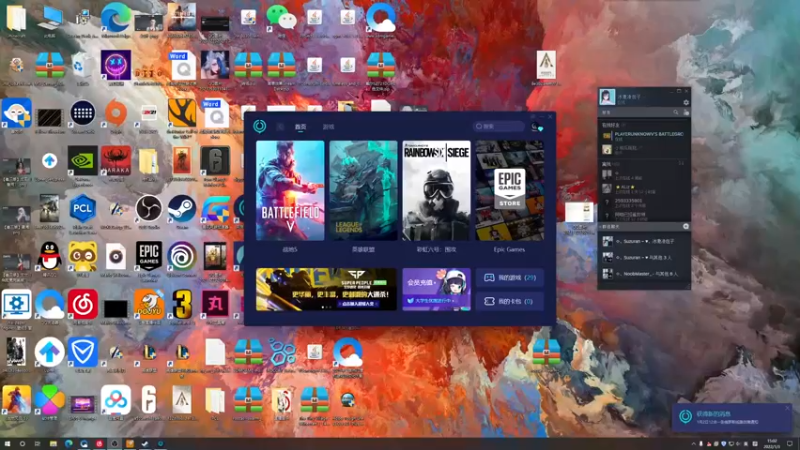The height and width of the screenshot is (450, 800).
Task: Select the Douyu desktop icon
Action: click(149, 307)
